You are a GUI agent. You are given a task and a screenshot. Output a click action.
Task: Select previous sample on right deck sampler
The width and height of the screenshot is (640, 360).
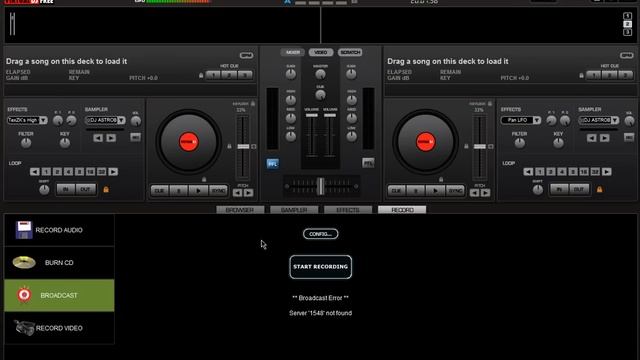591,138
